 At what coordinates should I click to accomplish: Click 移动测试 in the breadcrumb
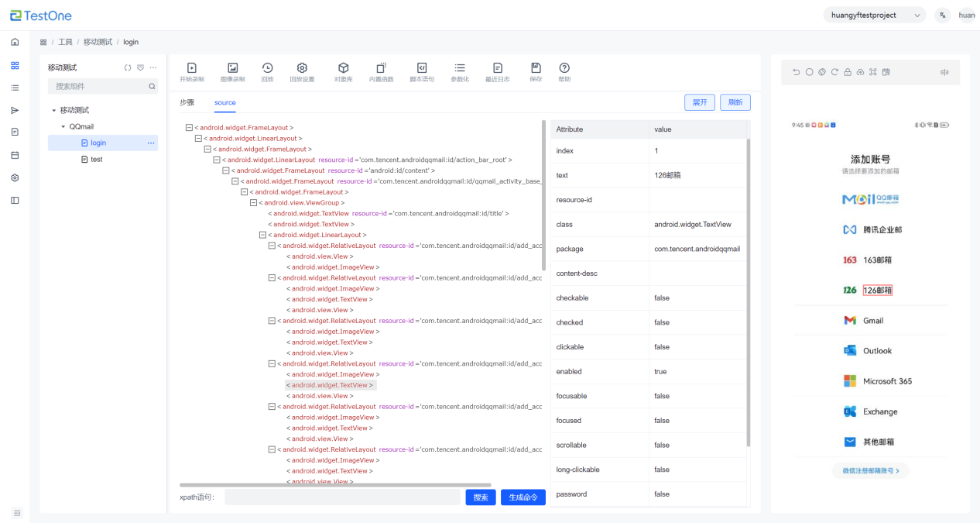click(x=98, y=42)
